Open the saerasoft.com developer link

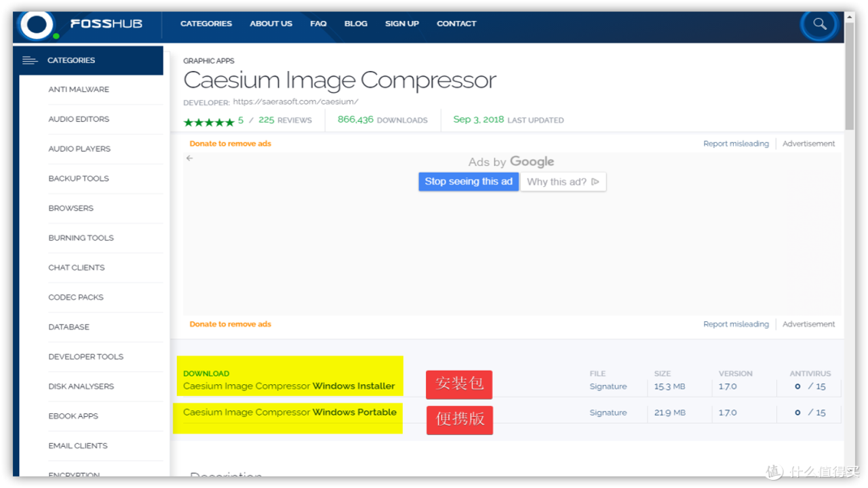coord(296,102)
